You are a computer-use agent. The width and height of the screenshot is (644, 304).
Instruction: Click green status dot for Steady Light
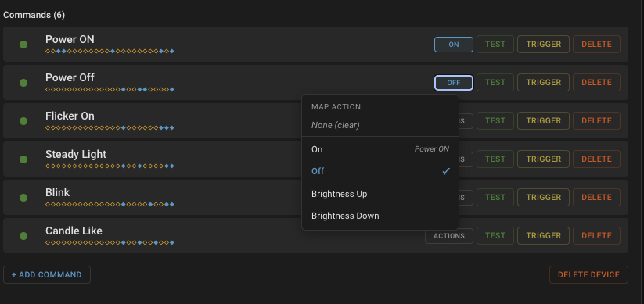pos(23,159)
